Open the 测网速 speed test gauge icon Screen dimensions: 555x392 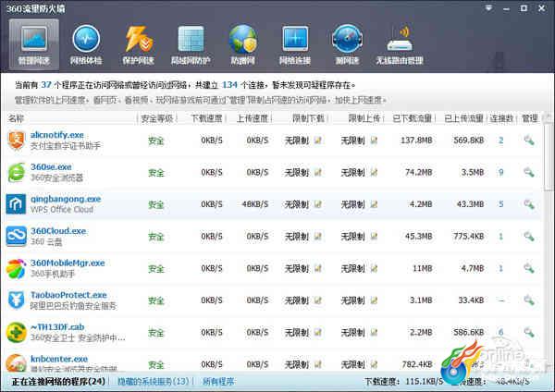pyautogui.click(x=347, y=44)
